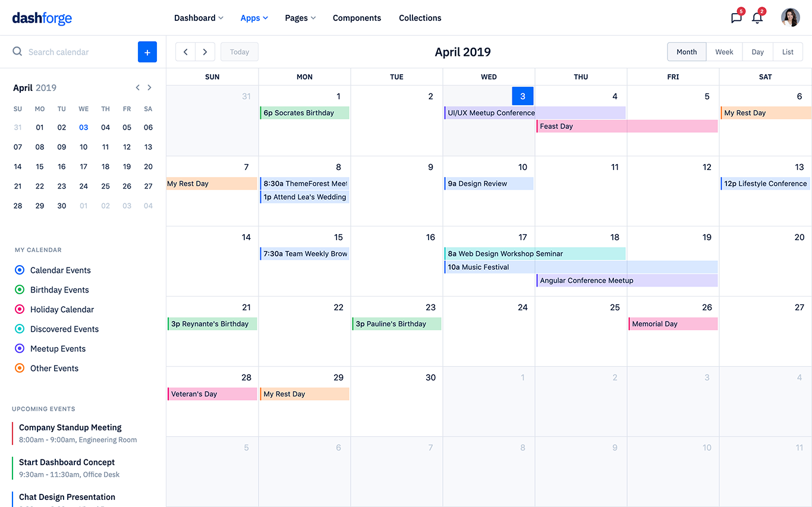Expand the Apps dropdown menu
This screenshot has width=812, height=507.
pyautogui.click(x=254, y=18)
